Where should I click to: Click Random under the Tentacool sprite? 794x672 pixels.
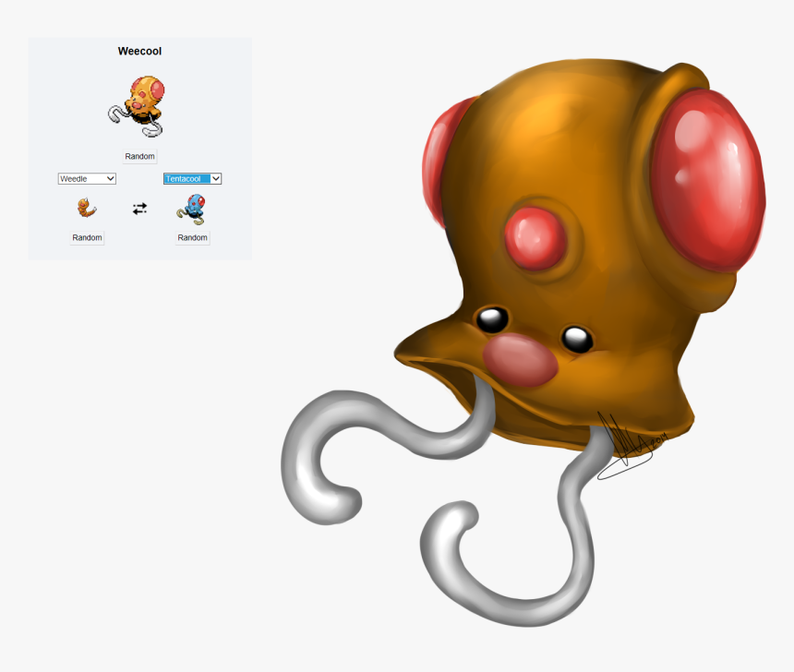click(191, 237)
